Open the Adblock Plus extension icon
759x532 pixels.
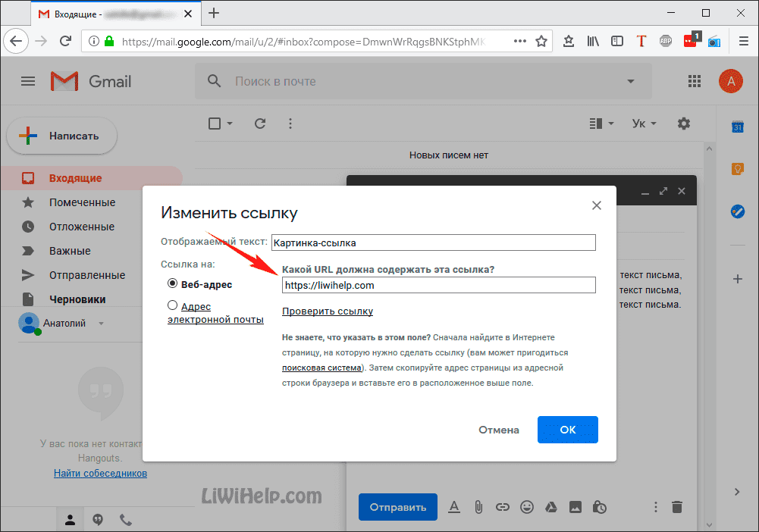point(666,41)
